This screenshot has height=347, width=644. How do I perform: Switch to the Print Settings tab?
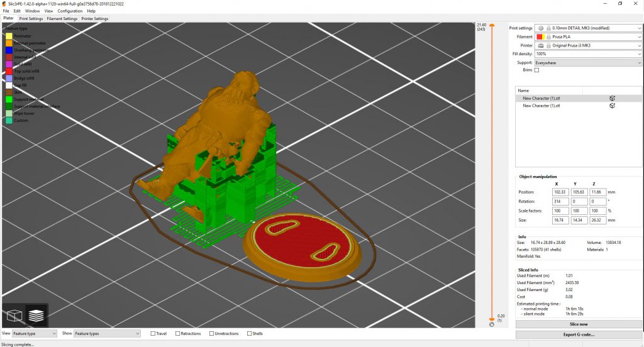31,18
